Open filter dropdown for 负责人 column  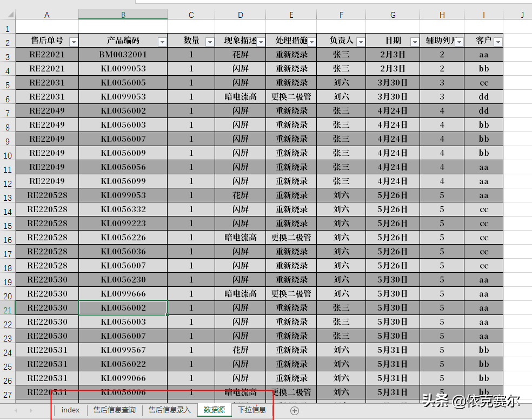(x=361, y=42)
